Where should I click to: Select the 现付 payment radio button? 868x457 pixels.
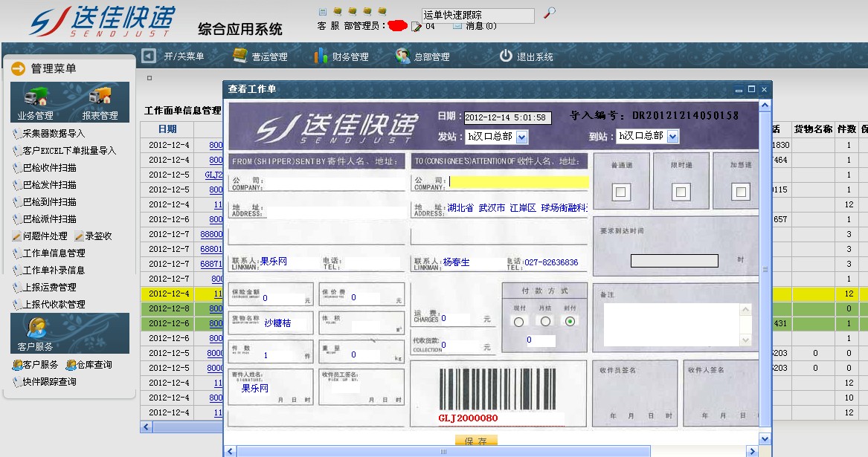click(518, 321)
